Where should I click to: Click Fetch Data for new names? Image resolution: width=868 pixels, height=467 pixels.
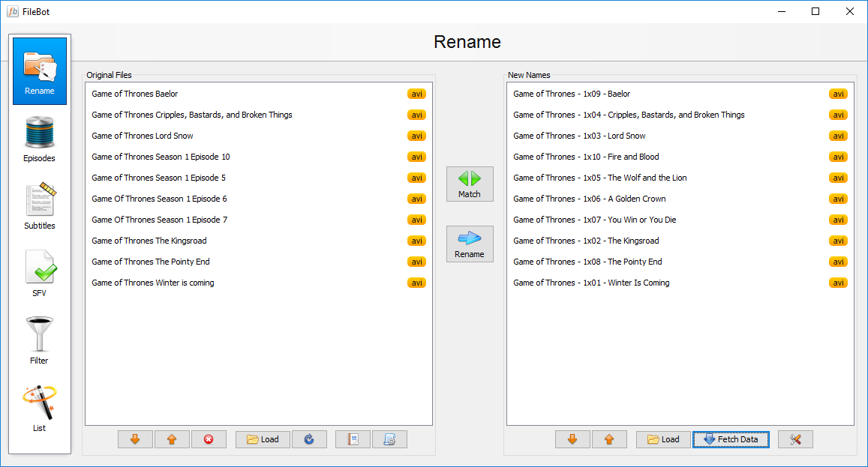tap(731, 439)
